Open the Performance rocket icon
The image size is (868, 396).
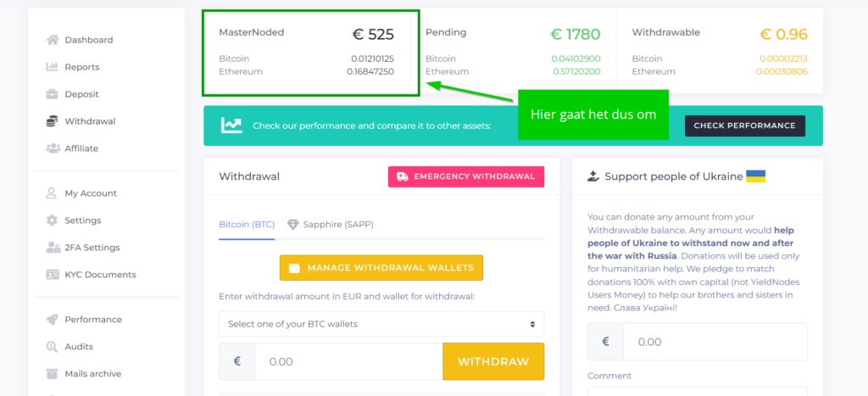[52, 320]
